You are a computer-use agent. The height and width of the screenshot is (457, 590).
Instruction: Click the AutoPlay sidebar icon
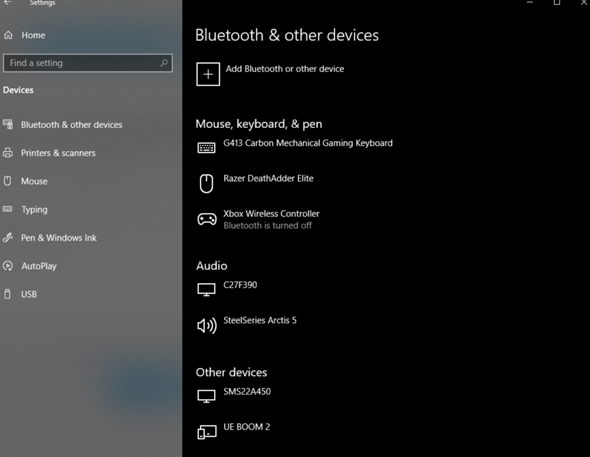8,266
